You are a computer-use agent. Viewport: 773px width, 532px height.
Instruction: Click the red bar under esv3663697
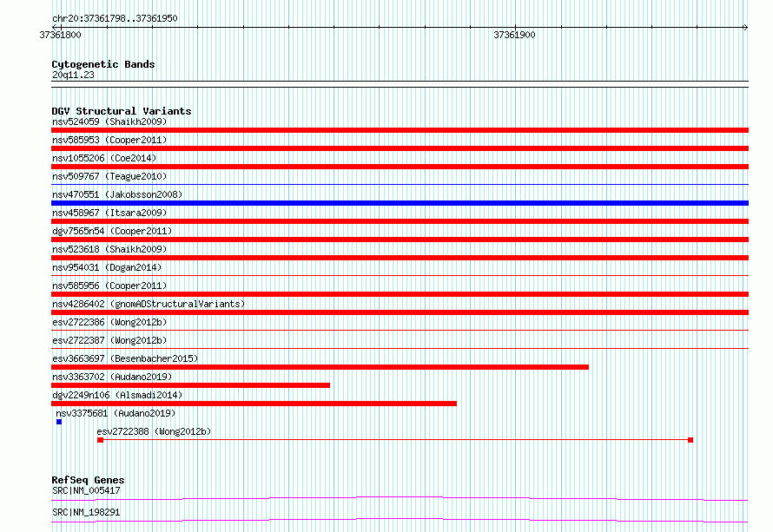coord(320,367)
